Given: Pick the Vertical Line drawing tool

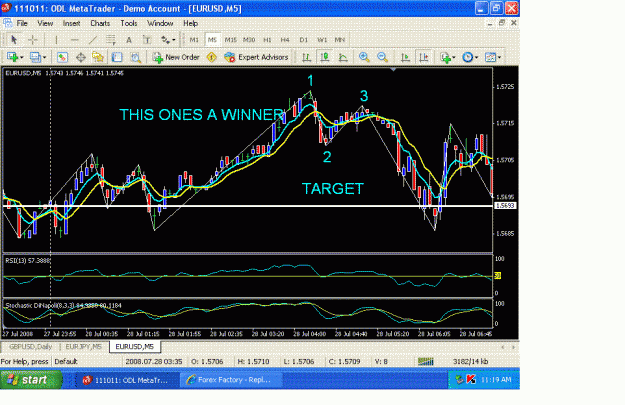Looking at the screenshot, I should 56,40.
